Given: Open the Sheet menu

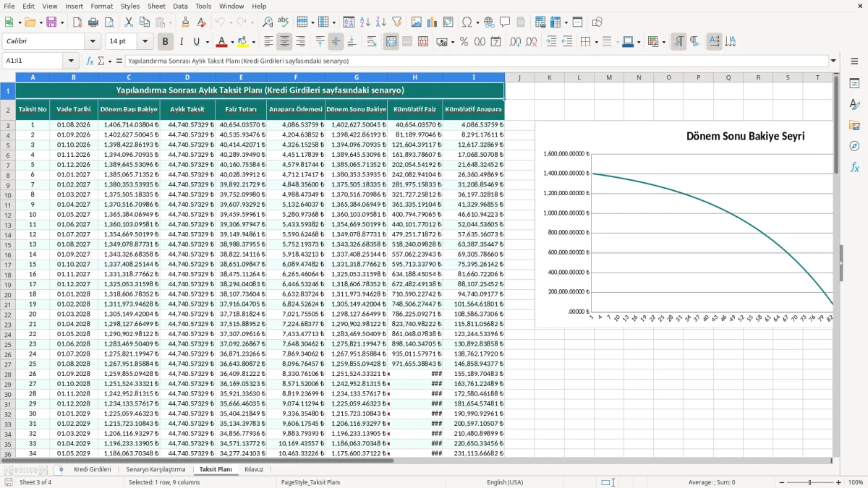Looking at the screenshot, I should (156, 6).
